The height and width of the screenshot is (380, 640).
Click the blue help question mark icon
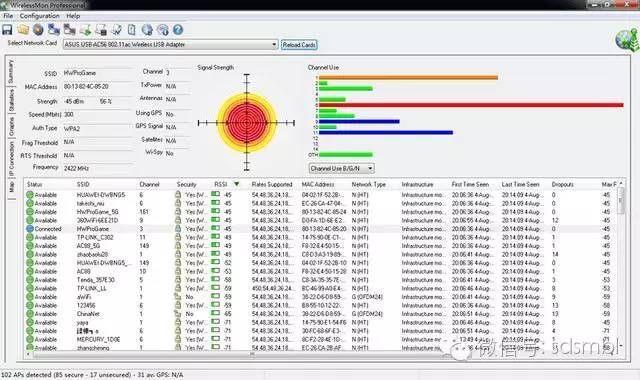178,30
